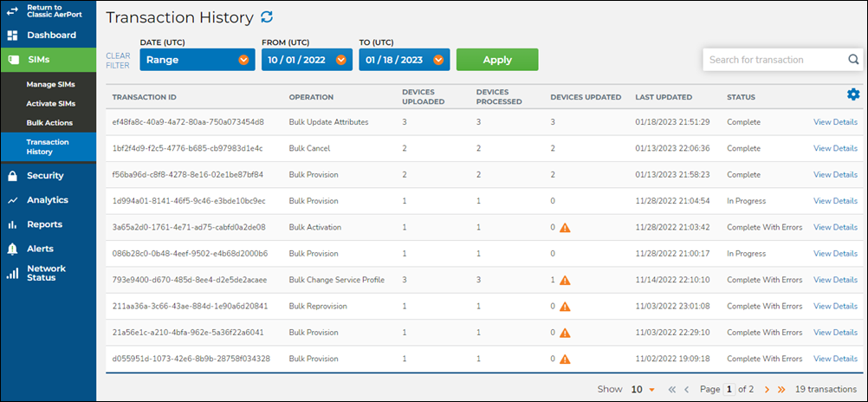Click the Security lock icon
868x402 pixels.
[x=12, y=176]
